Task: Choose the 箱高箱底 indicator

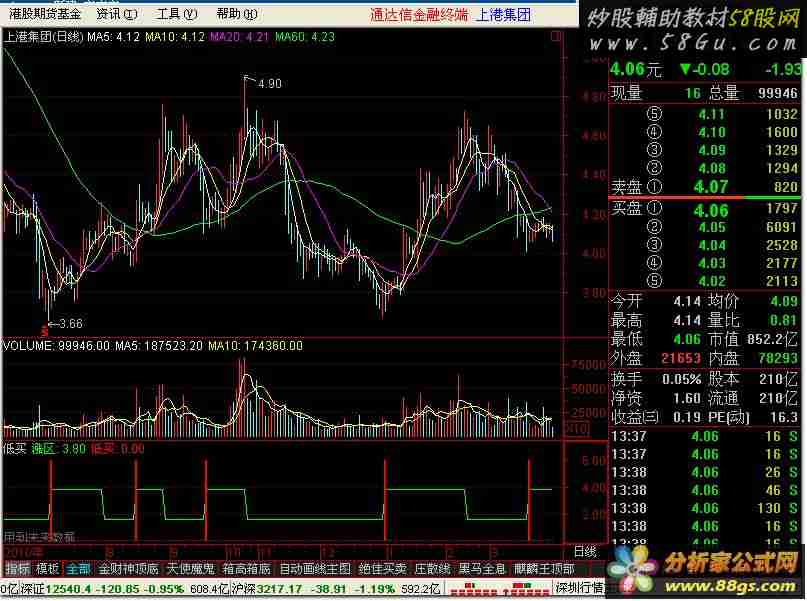Action: click(247, 569)
